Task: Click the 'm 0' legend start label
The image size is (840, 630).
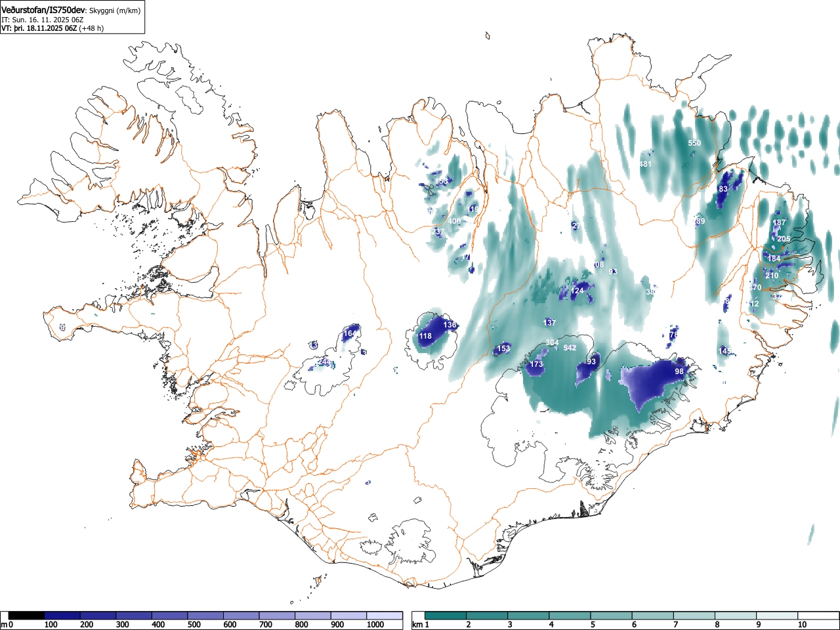Action: pos(7,625)
